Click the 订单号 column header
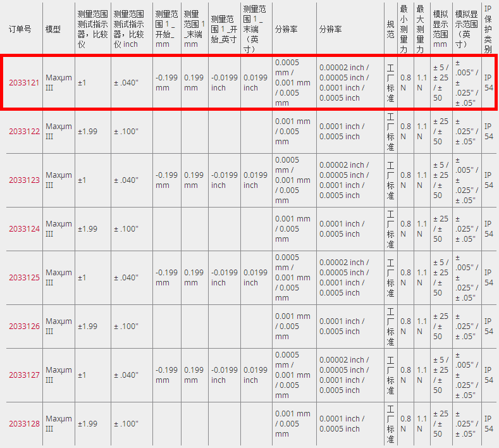Image resolution: width=499 pixels, height=448 pixels. (x=20, y=29)
